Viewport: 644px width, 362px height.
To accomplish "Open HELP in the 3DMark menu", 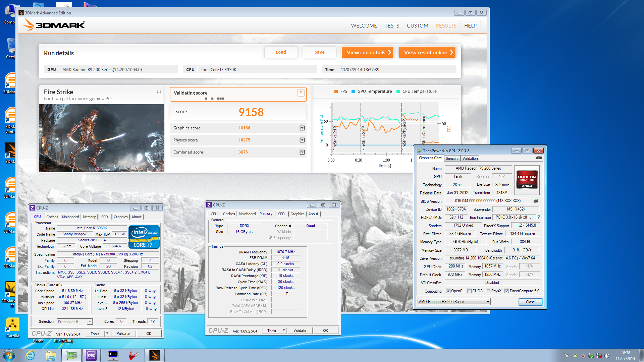I will pyautogui.click(x=470, y=26).
